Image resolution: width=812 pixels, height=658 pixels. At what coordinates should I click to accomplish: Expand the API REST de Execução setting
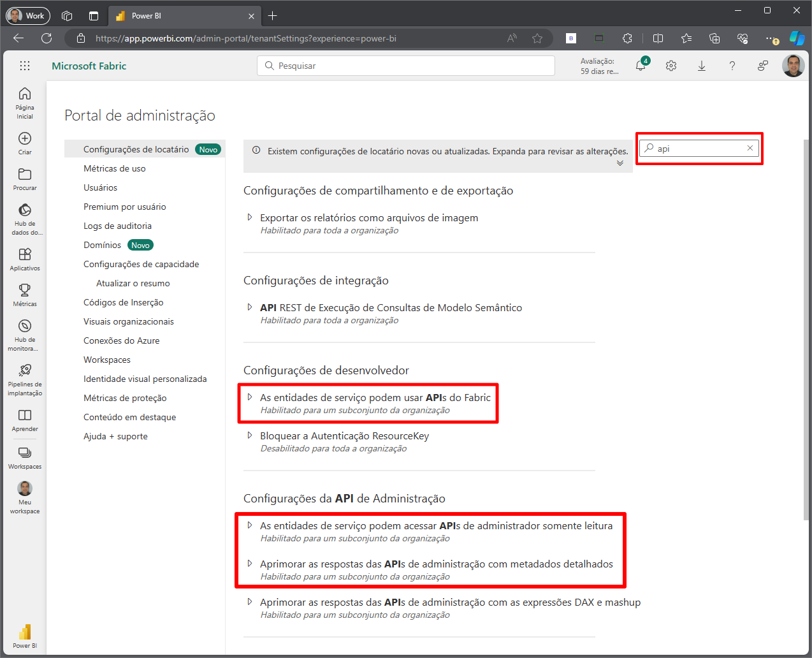pyautogui.click(x=250, y=307)
